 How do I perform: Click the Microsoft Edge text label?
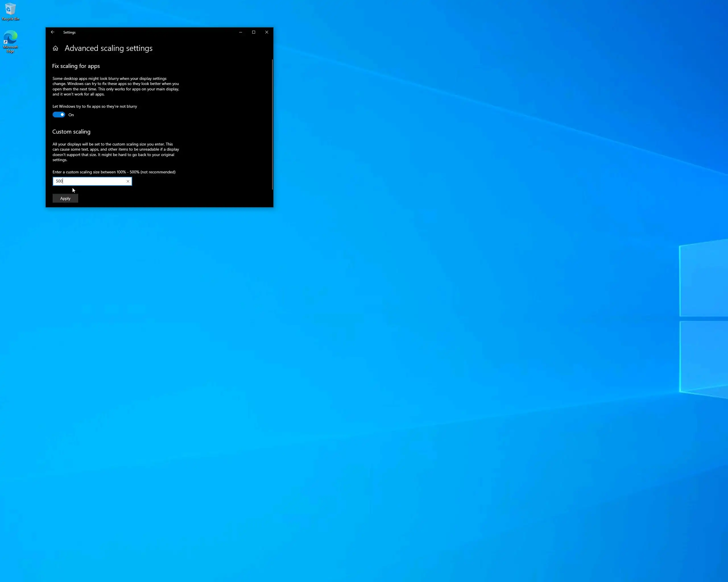(x=11, y=49)
